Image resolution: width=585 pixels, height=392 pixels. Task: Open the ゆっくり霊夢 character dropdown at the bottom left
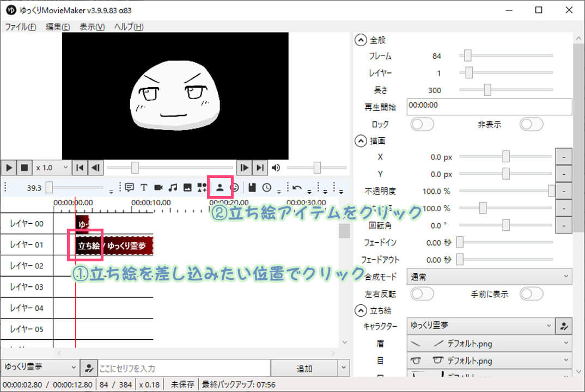(40, 367)
